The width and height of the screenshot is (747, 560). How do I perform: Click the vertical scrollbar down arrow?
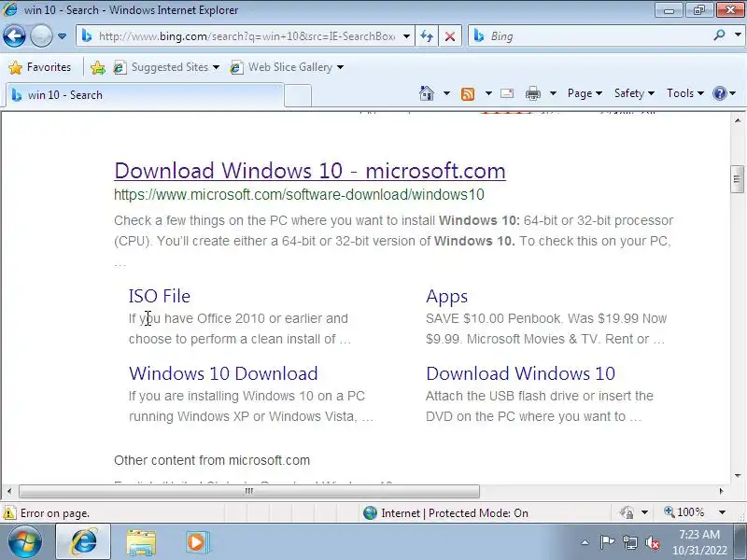pos(738,476)
